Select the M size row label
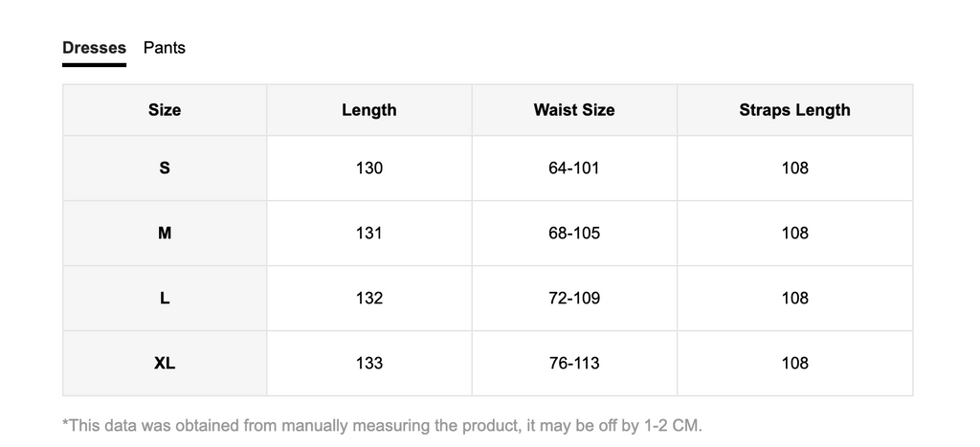The width and height of the screenshot is (980, 447). click(165, 234)
